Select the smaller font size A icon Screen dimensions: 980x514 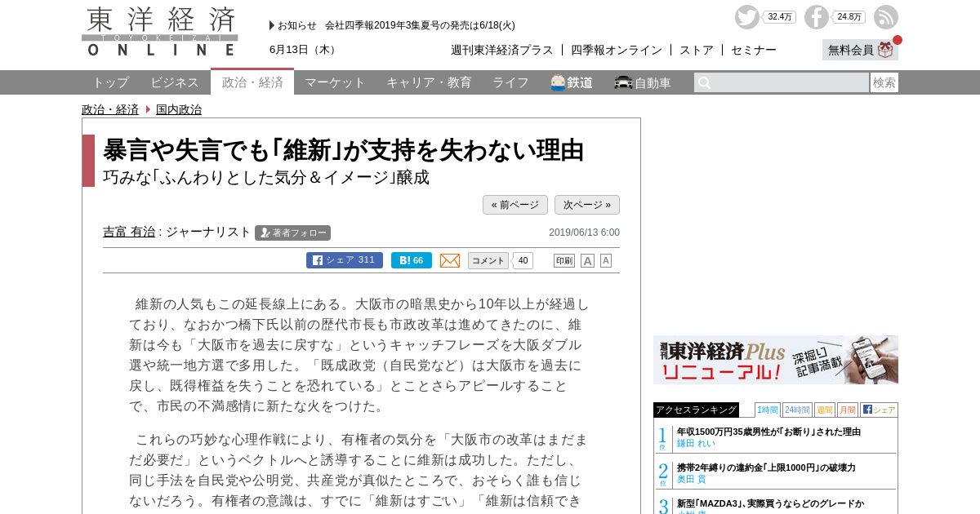[x=606, y=260]
